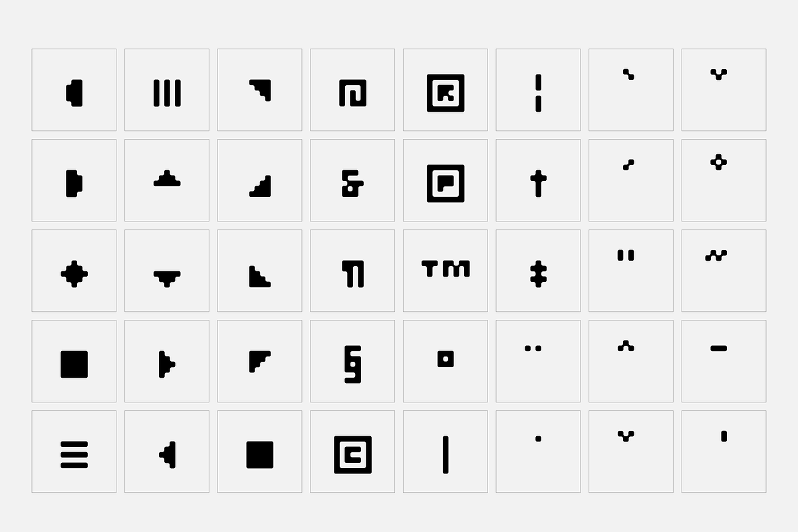
Task: Choose the ampersand glyph
Action: [352, 183]
